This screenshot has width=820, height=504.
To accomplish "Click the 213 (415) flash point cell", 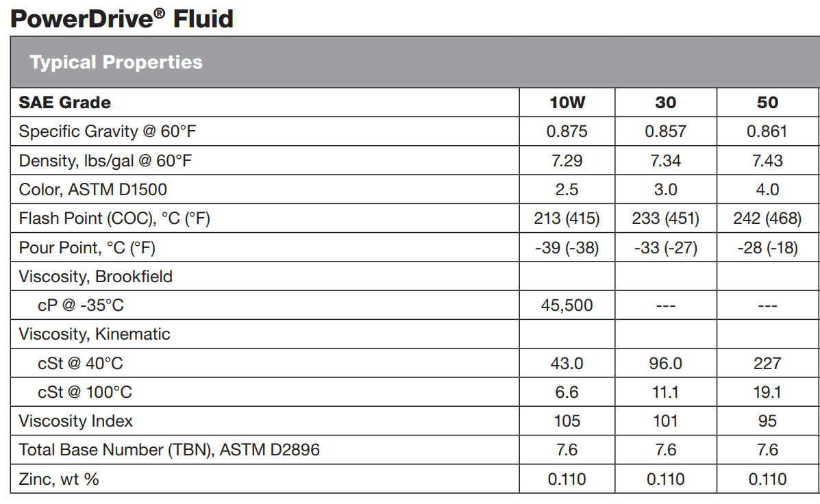I will (567, 218).
